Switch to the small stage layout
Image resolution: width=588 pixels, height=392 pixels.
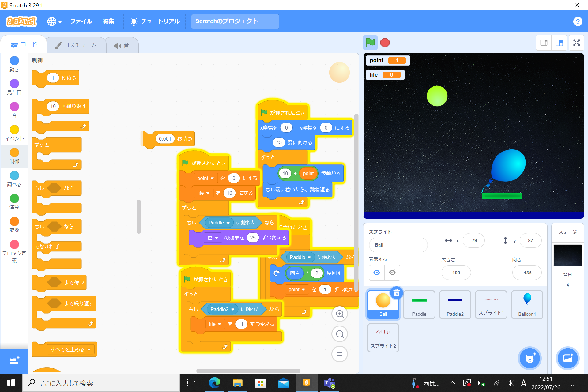click(544, 43)
